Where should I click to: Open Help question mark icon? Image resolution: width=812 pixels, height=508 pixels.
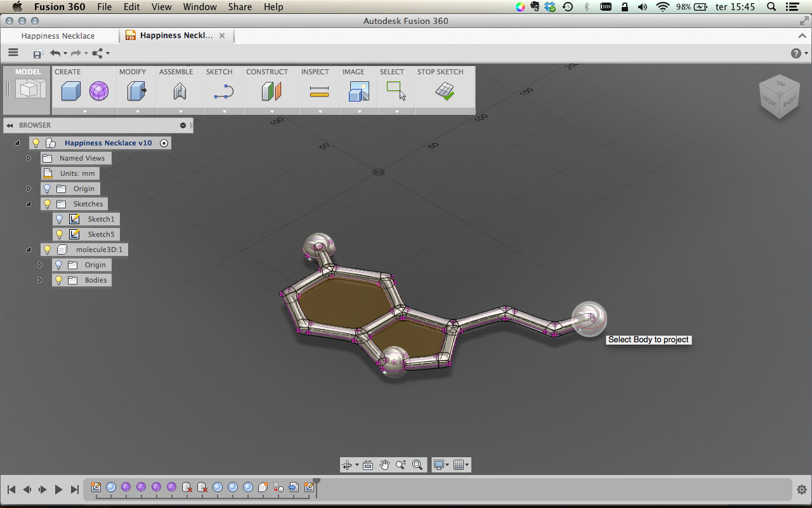click(x=796, y=53)
